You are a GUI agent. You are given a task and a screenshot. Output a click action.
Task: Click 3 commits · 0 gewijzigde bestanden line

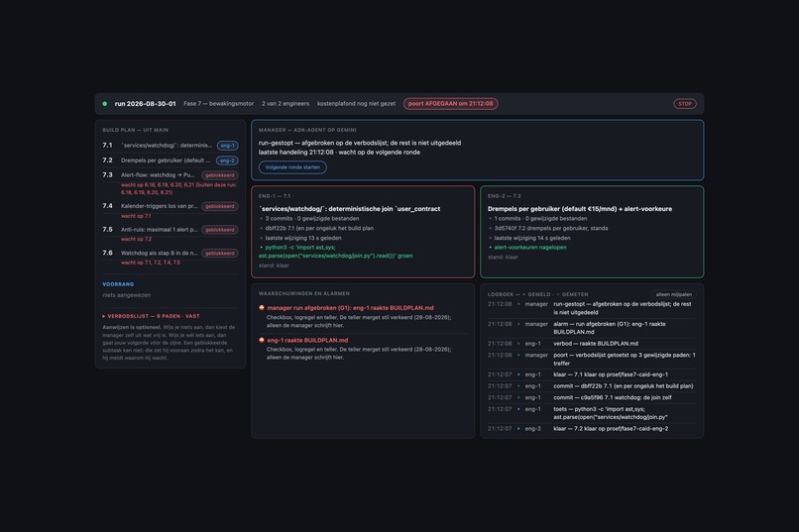coord(312,218)
